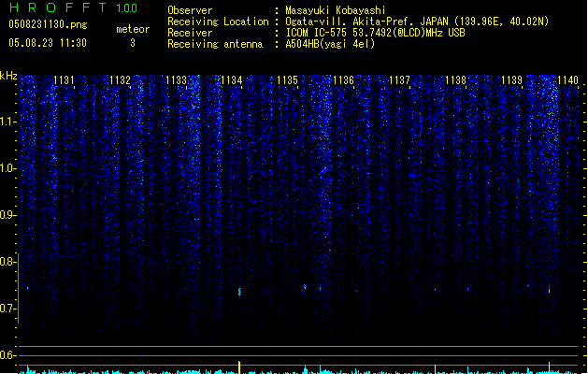
Task: Click the Receiving antenna label
Action: 215,44
